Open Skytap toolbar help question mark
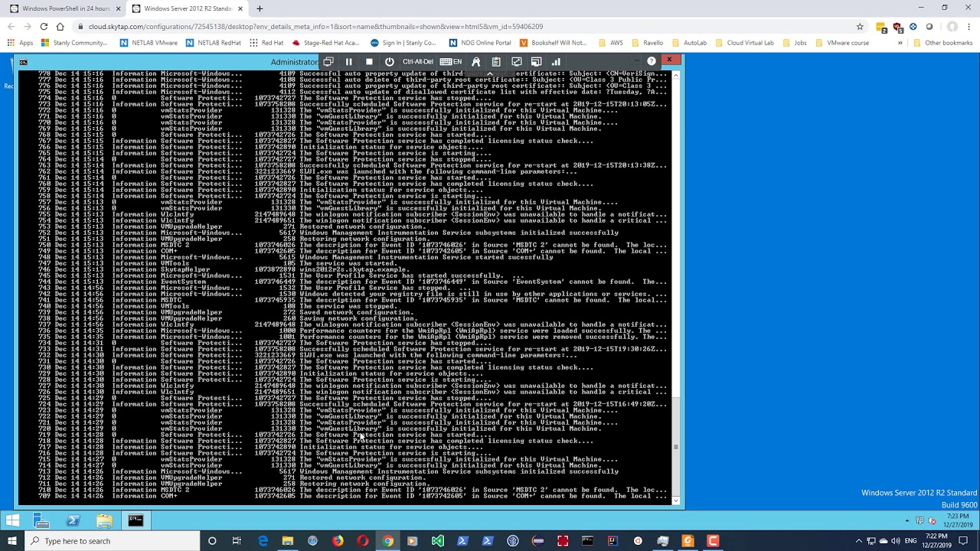The height and width of the screenshot is (551, 980). (652, 61)
